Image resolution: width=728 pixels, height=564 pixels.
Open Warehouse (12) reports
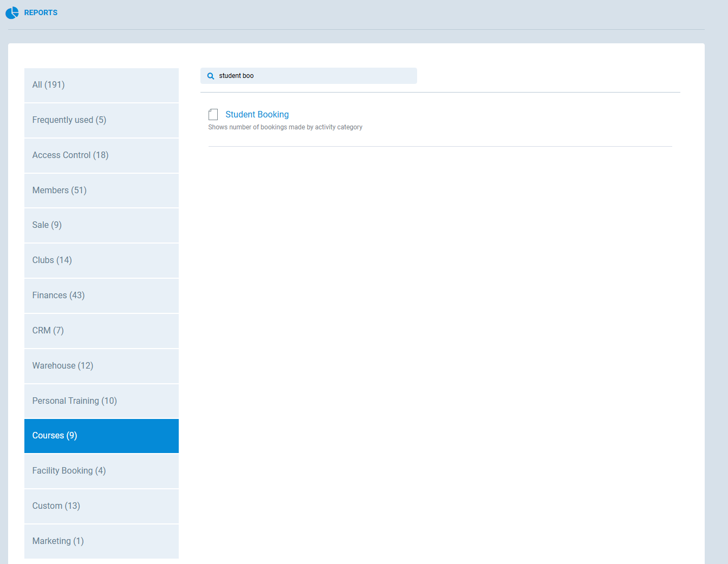(101, 366)
